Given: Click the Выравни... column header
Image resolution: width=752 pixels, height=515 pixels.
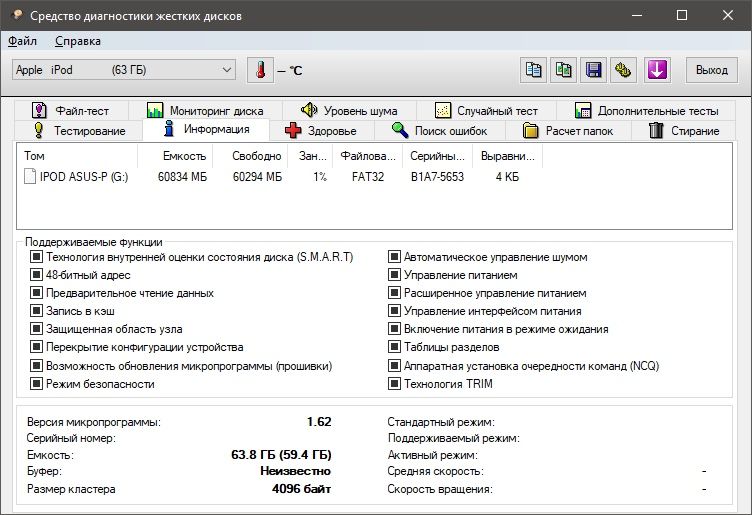Looking at the screenshot, I should pyautogui.click(x=507, y=156).
